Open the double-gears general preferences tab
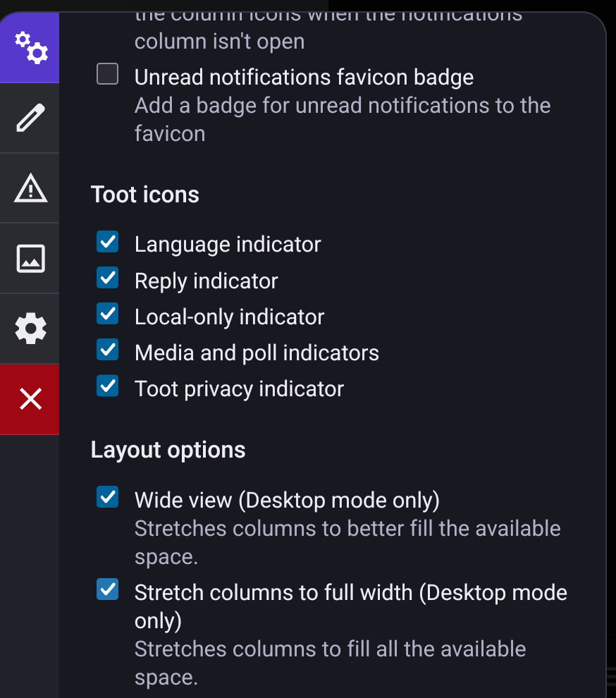Viewport: 616px width, 698px height. coord(30,47)
